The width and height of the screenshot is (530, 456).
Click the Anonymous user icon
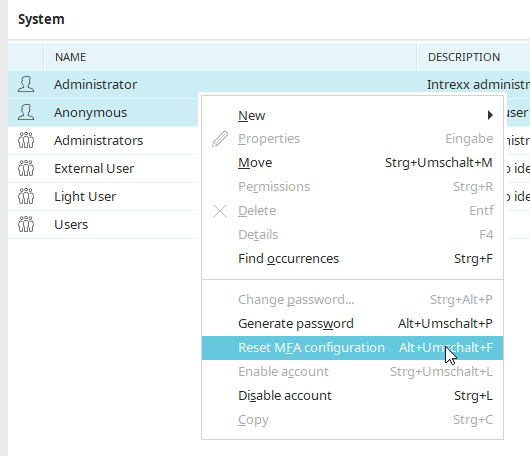(x=26, y=113)
